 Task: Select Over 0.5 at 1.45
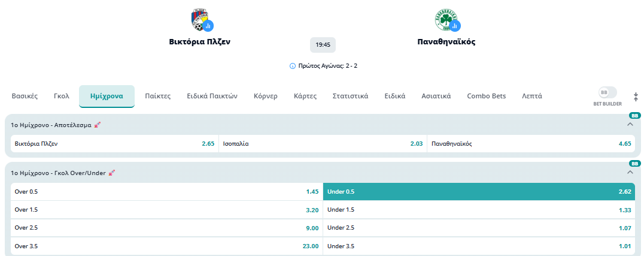coord(166,192)
